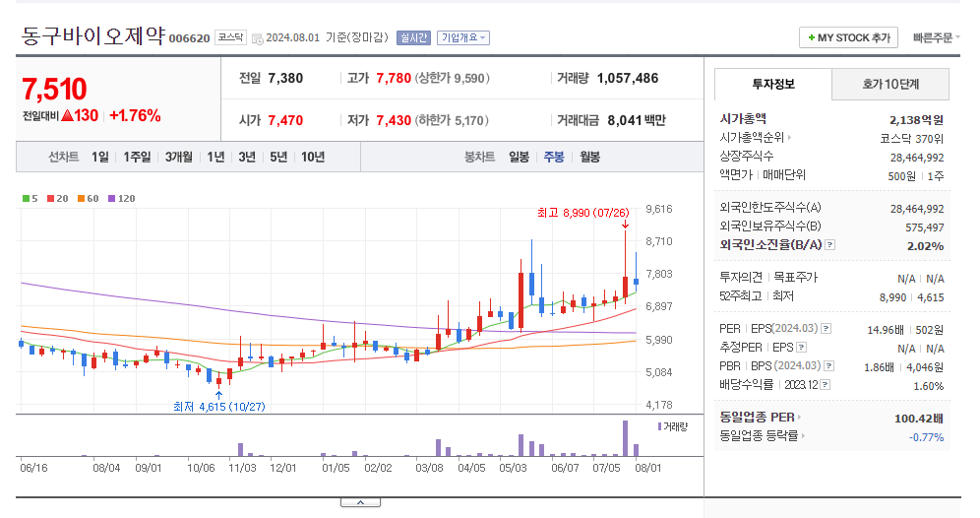Click the arrow next to 시가총액순위
The image size is (980, 518).
(790, 138)
